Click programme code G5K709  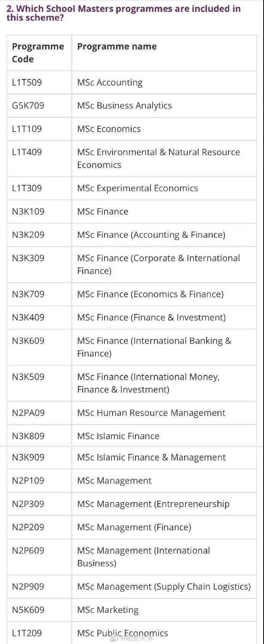(28, 106)
